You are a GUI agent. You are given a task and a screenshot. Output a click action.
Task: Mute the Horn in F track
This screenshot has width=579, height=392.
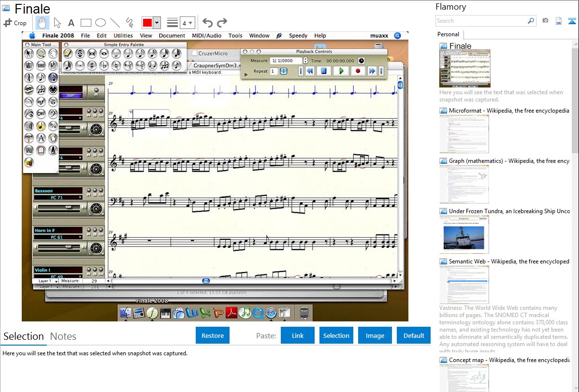click(x=101, y=230)
